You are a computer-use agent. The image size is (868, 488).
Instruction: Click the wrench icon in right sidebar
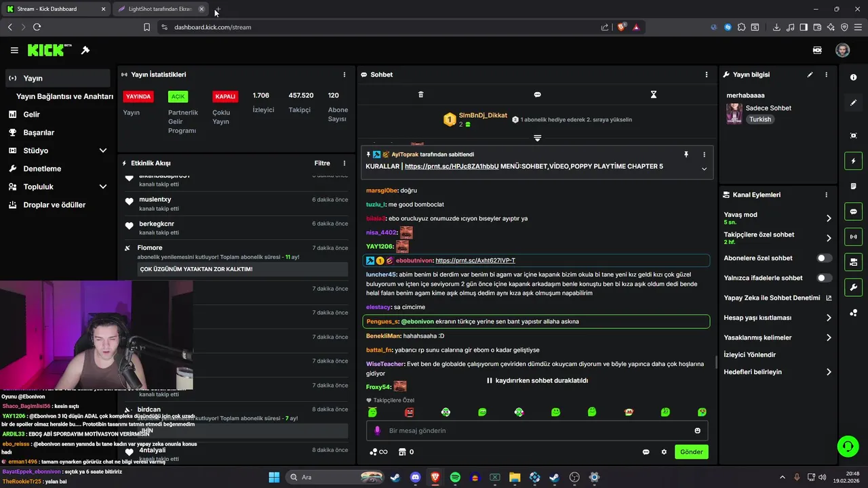pos(853,287)
